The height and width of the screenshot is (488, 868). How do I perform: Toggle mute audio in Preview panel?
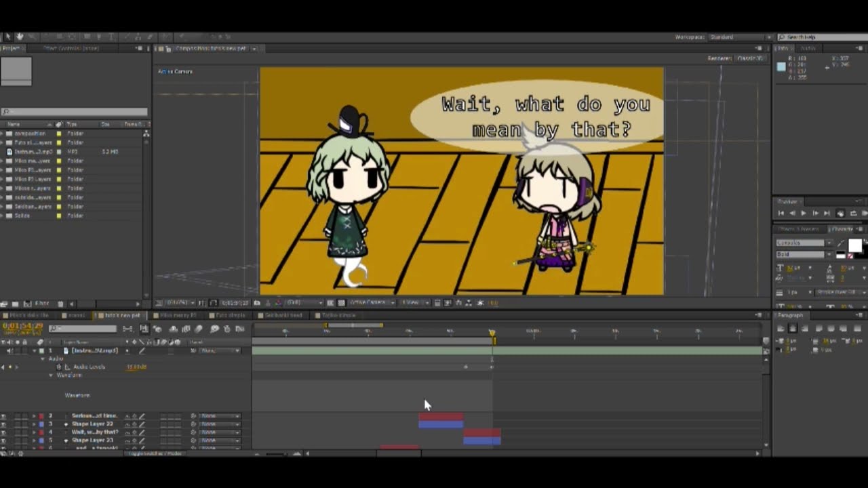pyautogui.click(x=841, y=213)
